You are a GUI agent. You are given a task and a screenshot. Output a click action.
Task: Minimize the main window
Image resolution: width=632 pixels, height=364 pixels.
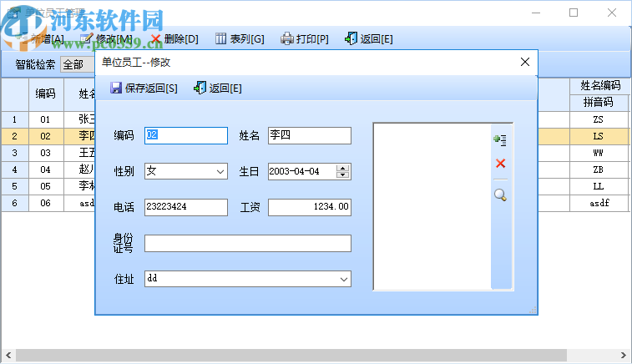tap(536, 13)
